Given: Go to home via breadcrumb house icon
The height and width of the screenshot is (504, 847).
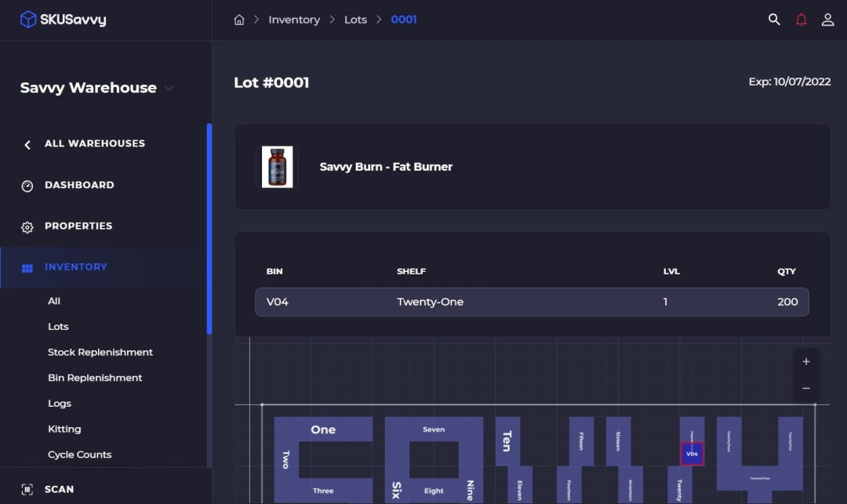Looking at the screenshot, I should click(238, 20).
